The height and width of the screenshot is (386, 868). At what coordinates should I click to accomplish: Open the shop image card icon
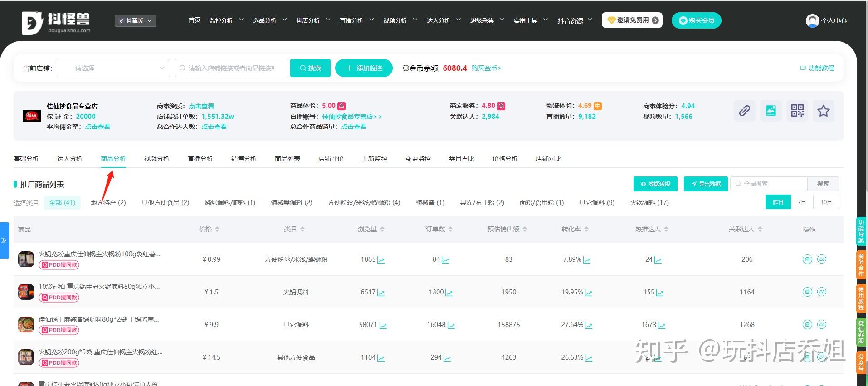click(770, 111)
